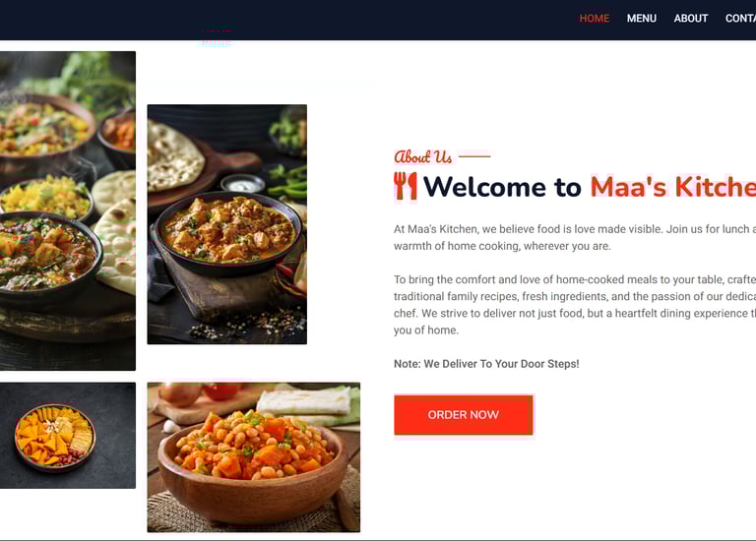Image resolution: width=756 pixels, height=541 pixels.
Task: Open the tall curry platter photo
Action: [68, 210]
